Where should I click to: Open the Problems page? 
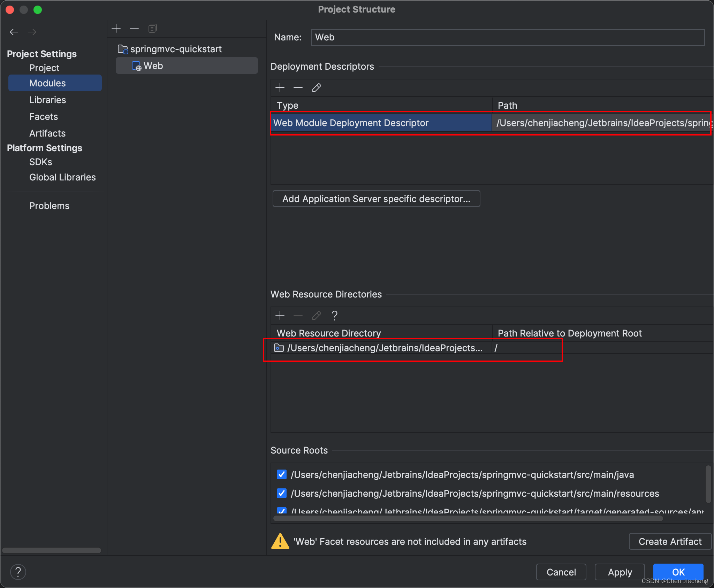click(49, 206)
